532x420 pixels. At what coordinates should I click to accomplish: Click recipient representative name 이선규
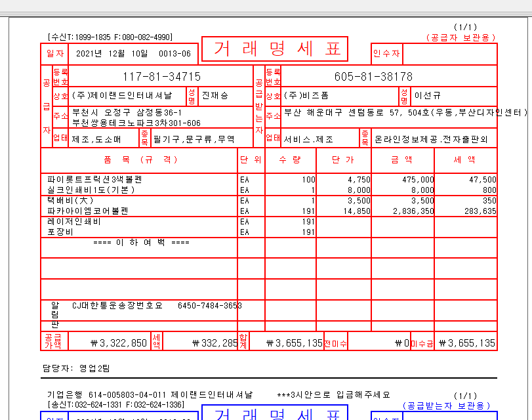428,96
